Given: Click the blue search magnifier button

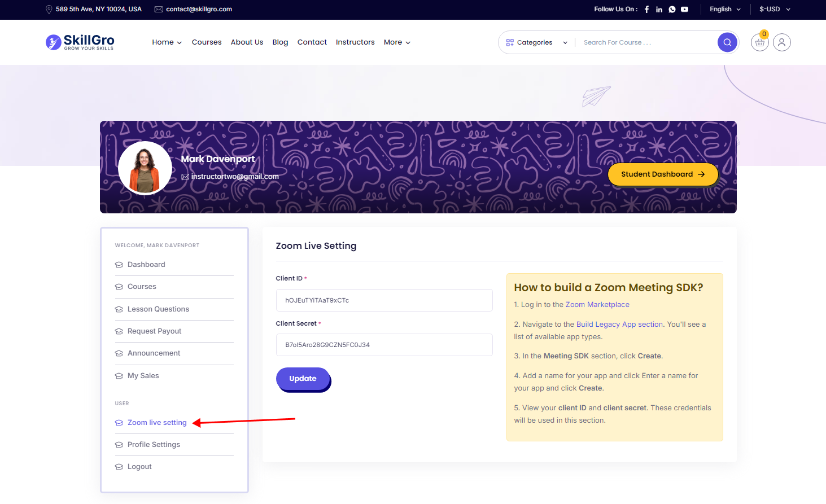Looking at the screenshot, I should pyautogui.click(x=727, y=42).
